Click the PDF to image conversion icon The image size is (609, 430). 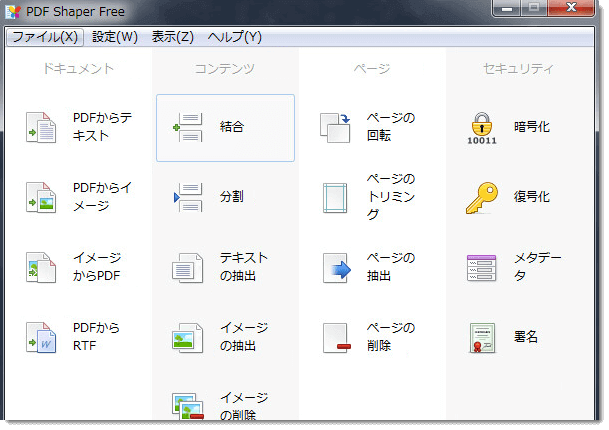click(41, 197)
